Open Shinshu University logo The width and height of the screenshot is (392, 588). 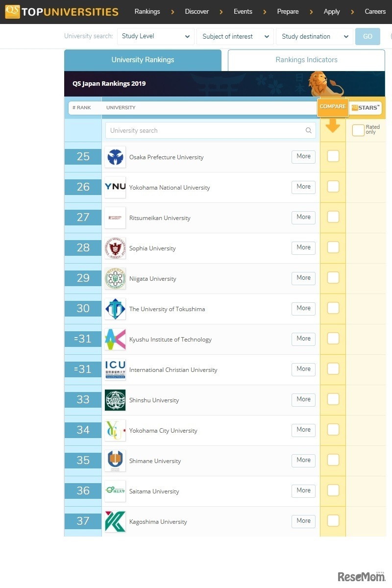coord(115,400)
